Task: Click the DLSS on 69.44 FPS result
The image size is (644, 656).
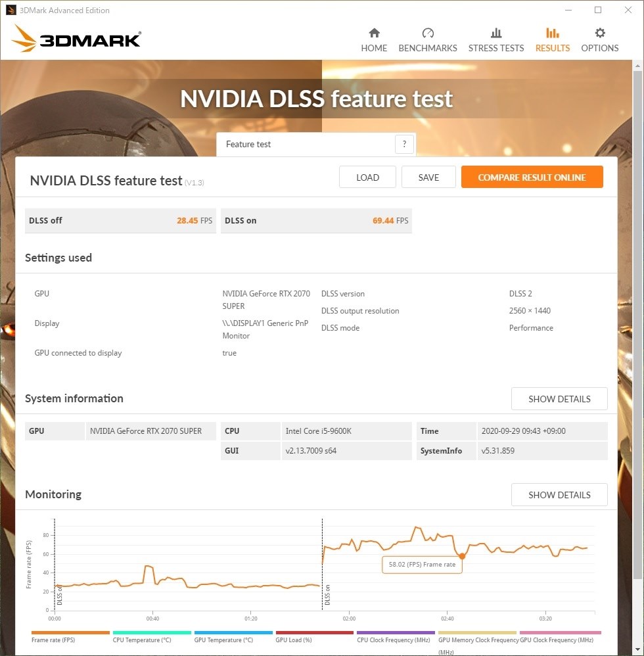Action: tap(316, 220)
